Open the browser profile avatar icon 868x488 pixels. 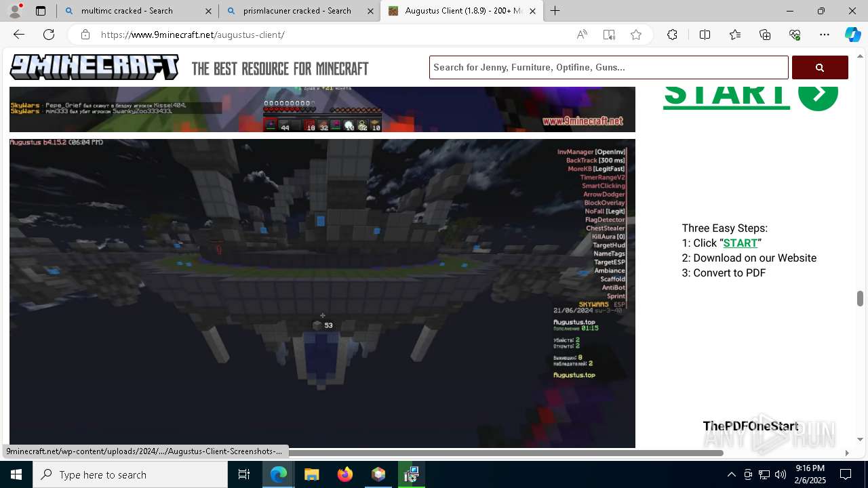tap(15, 11)
